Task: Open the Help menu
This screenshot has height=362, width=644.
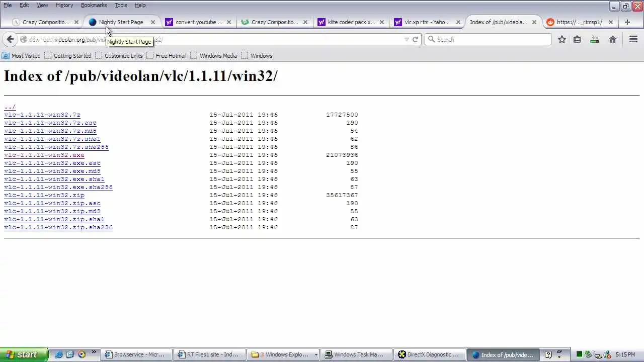Action: tap(140, 5)
